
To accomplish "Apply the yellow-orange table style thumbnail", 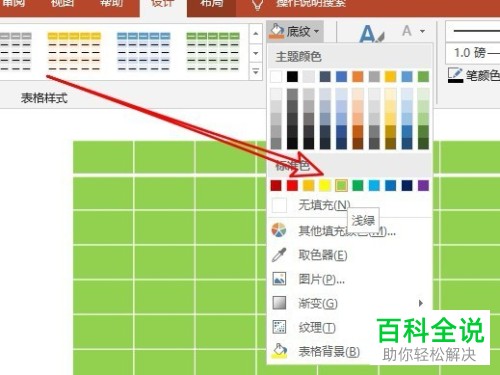I will (74, 51).
